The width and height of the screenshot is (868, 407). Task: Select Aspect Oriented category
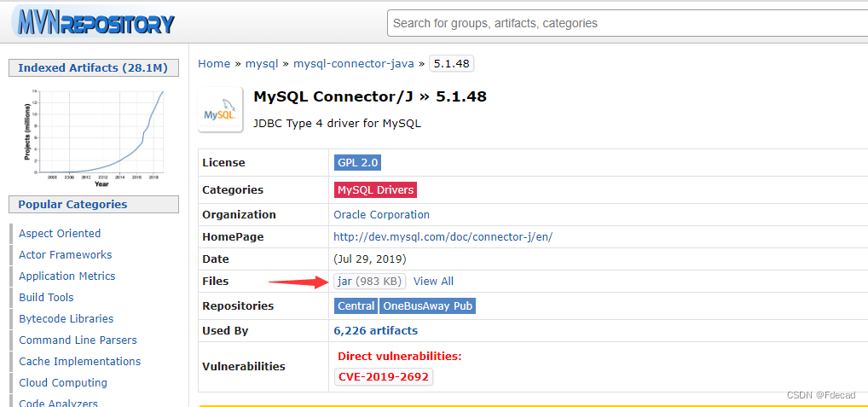[60, 233]
